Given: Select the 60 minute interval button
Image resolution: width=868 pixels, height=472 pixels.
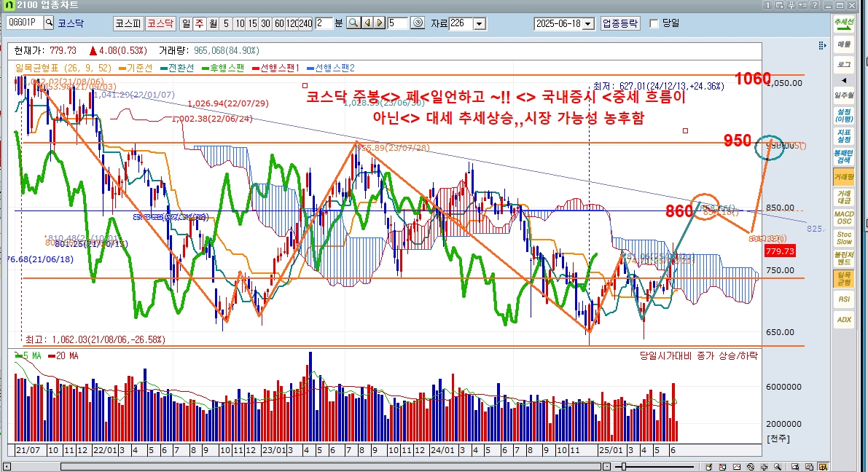Looking at the screenshot, I should coord(279,23).
